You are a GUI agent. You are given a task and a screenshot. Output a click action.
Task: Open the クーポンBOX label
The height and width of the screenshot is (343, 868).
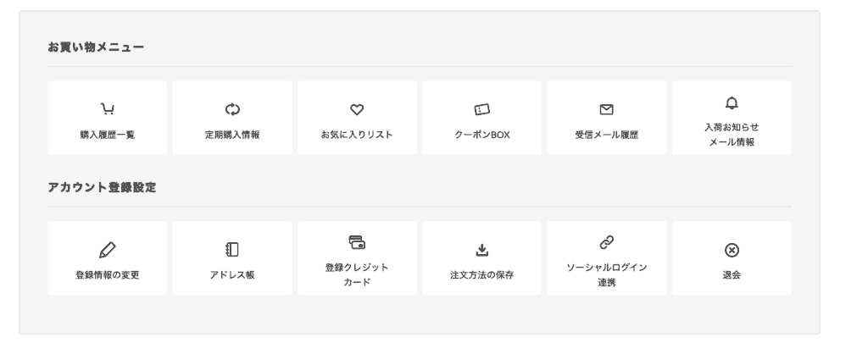[x=482, y=135]
